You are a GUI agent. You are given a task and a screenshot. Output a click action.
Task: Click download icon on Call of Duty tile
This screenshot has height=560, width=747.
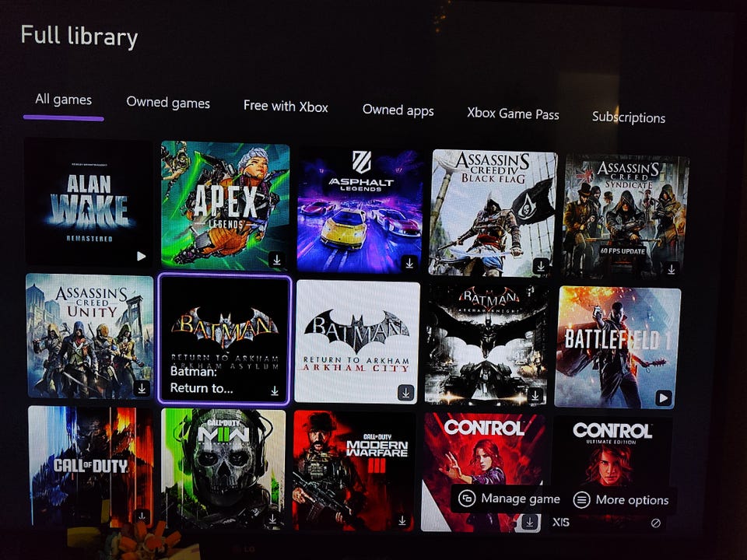tap(142, 516)
